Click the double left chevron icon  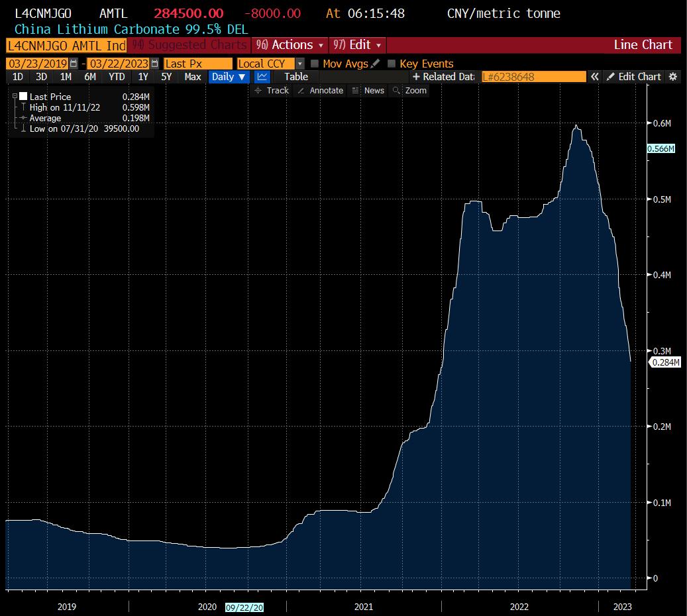pos(594,77)
